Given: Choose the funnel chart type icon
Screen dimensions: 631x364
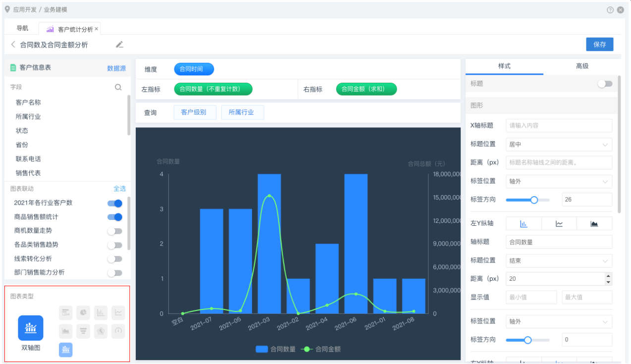Looking at the screenshot, I should 83,331.
